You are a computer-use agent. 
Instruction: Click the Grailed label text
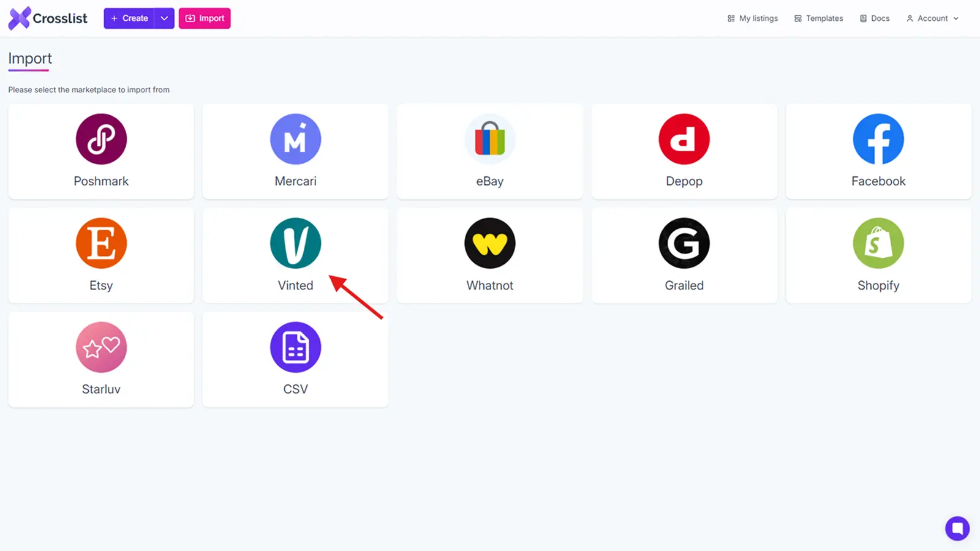[x=684, y=285]
